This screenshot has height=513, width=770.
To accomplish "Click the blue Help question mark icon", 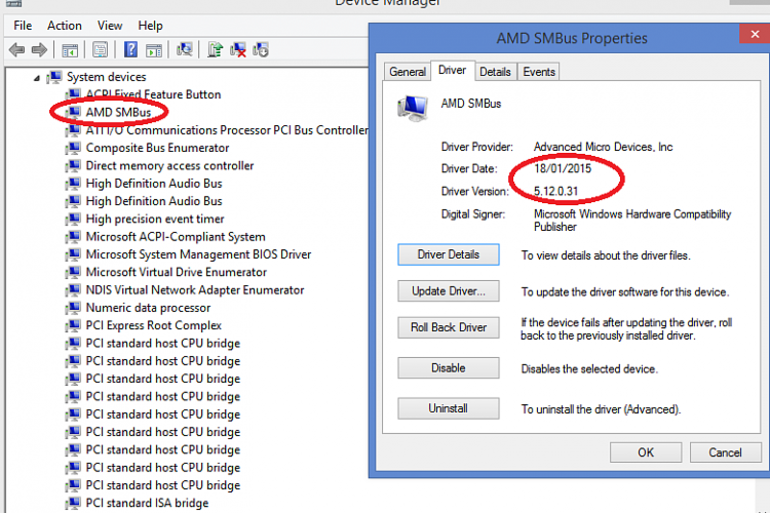I will [130, 49].
